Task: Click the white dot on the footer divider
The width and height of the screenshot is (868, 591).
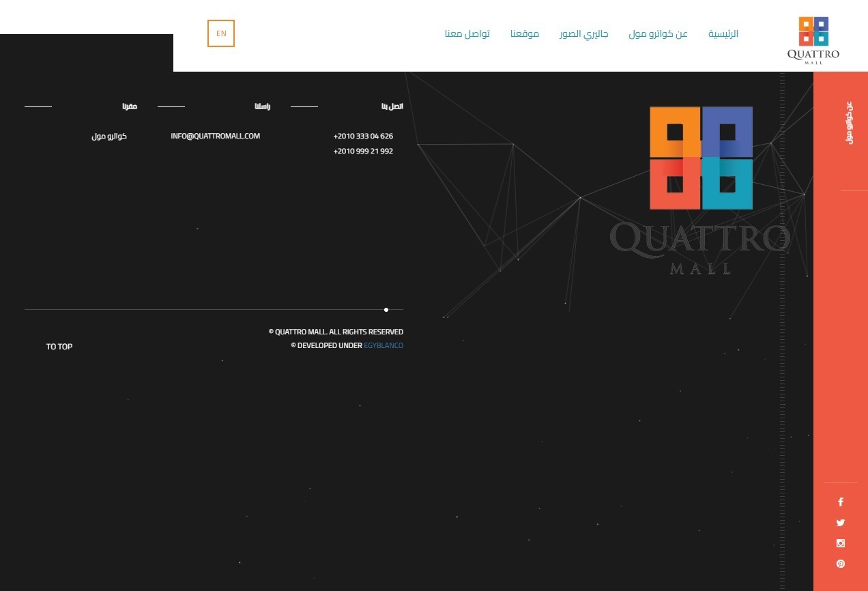Action: (386, 310)
